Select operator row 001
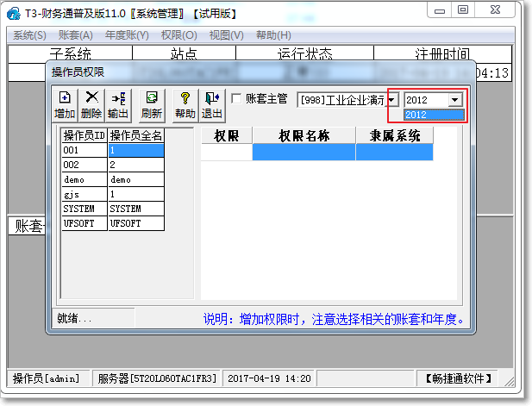The image size is (532, 406). (84, 150)
